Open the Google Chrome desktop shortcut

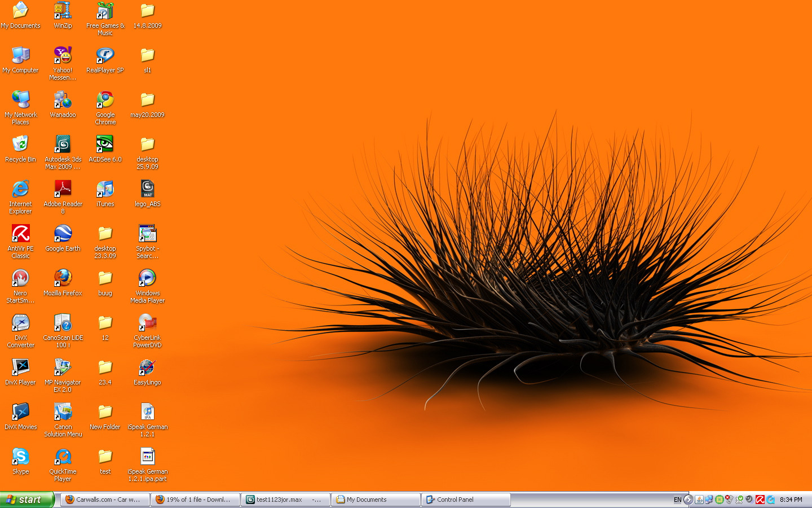(105, 100)
